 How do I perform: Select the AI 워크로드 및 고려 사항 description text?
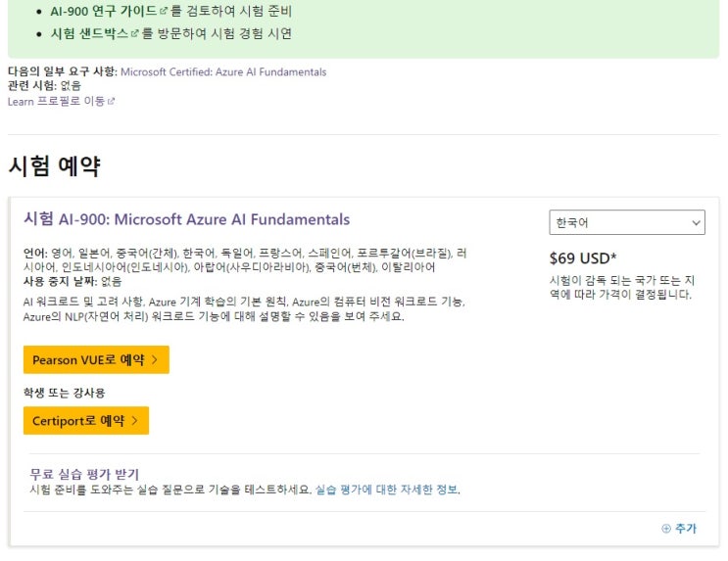pyautogui.click(x=244, y=309)
